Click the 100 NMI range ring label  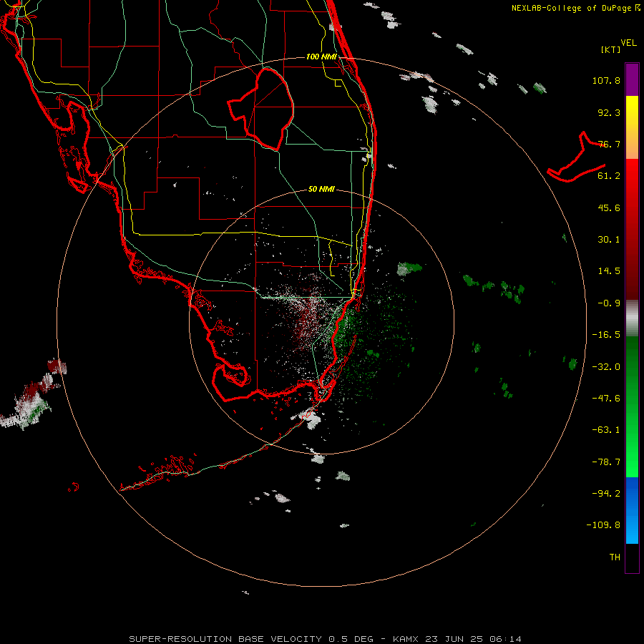click(x=321, y=57)
